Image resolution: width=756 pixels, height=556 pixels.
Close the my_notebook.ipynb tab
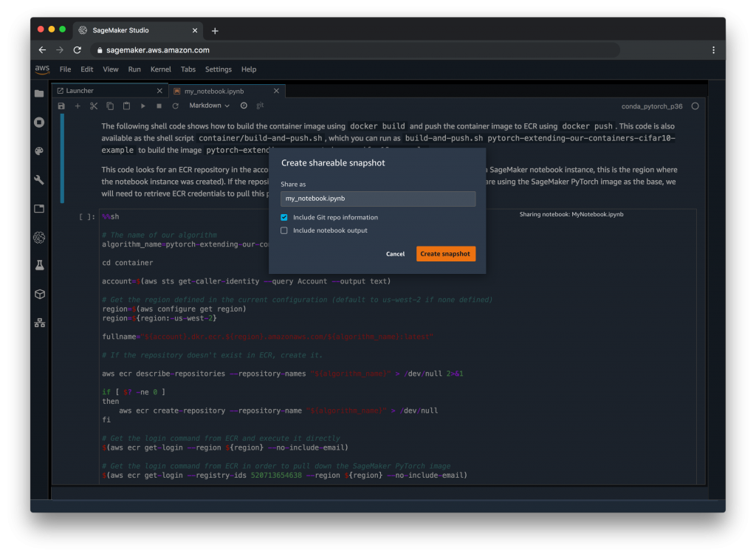[x=276, y=91]
